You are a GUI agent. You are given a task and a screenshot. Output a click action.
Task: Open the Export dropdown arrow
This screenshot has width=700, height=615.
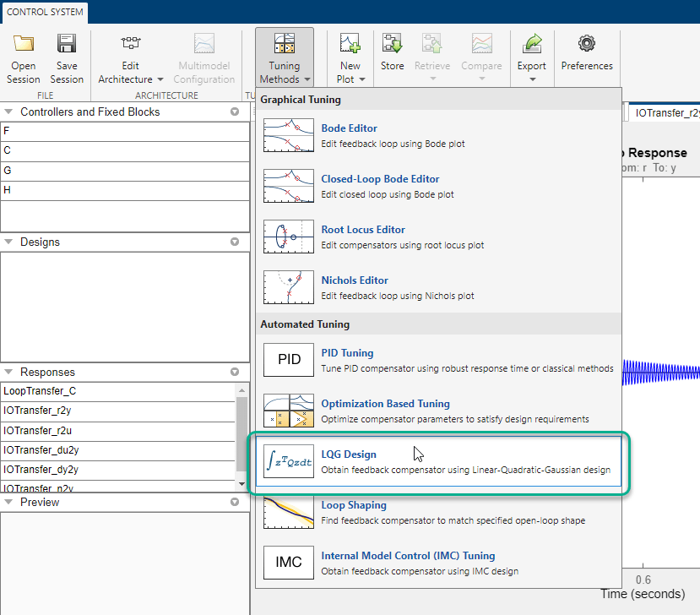click(533, 80)
